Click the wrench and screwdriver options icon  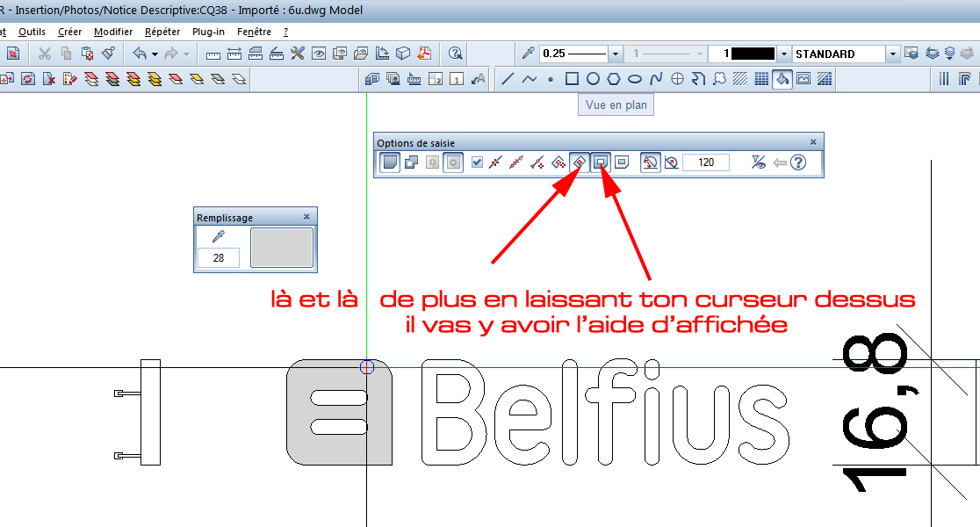298,54
